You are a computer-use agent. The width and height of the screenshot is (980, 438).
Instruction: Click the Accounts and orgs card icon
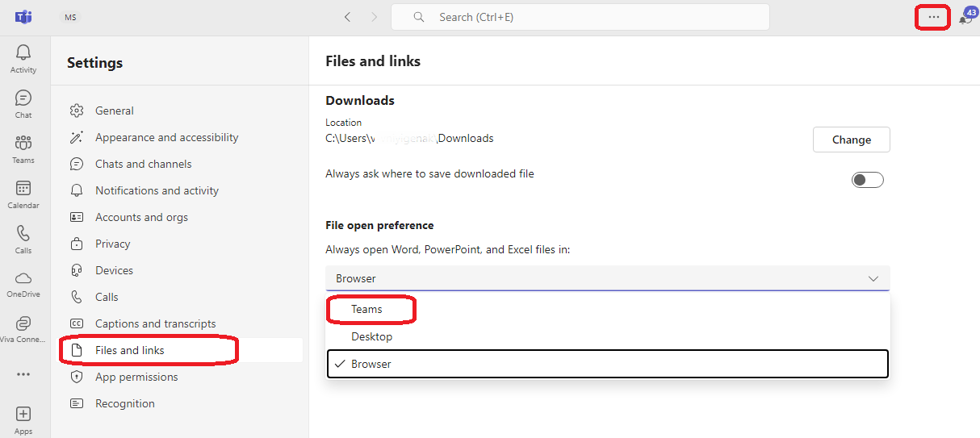pos(77,217)
